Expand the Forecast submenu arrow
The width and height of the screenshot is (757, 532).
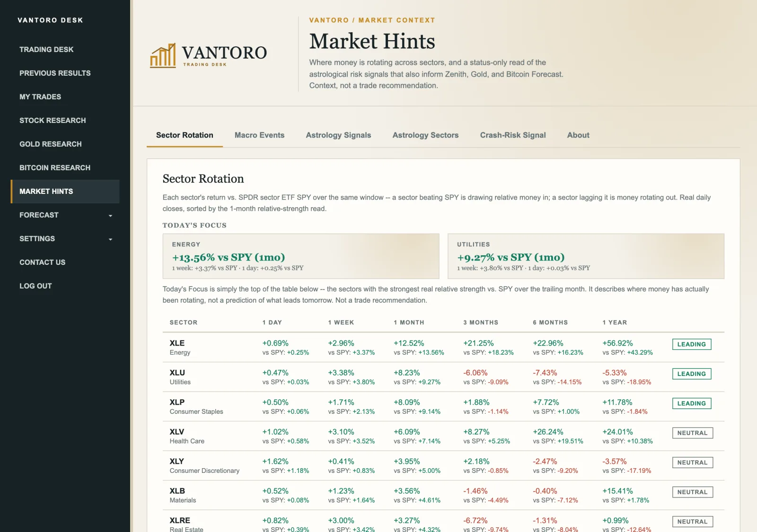pos(110,216)
